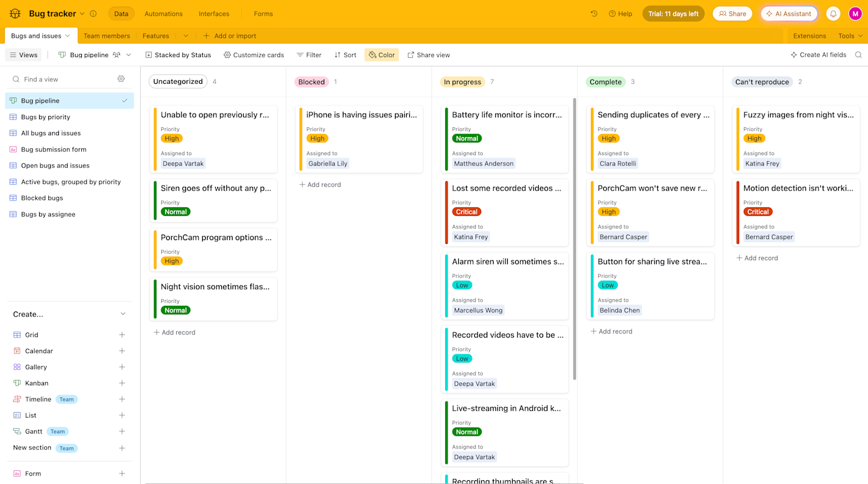Open Extensions panel
868x484 pixels.
pos(810,36)
